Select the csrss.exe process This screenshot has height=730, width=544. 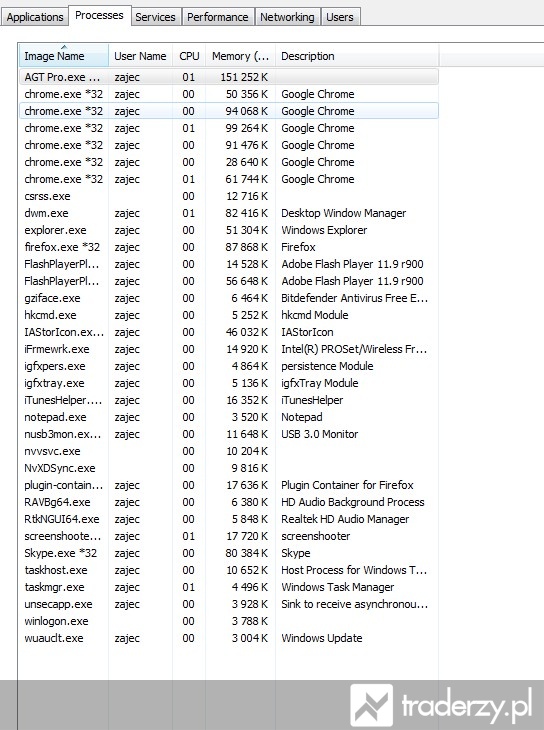tap(229, 196)
